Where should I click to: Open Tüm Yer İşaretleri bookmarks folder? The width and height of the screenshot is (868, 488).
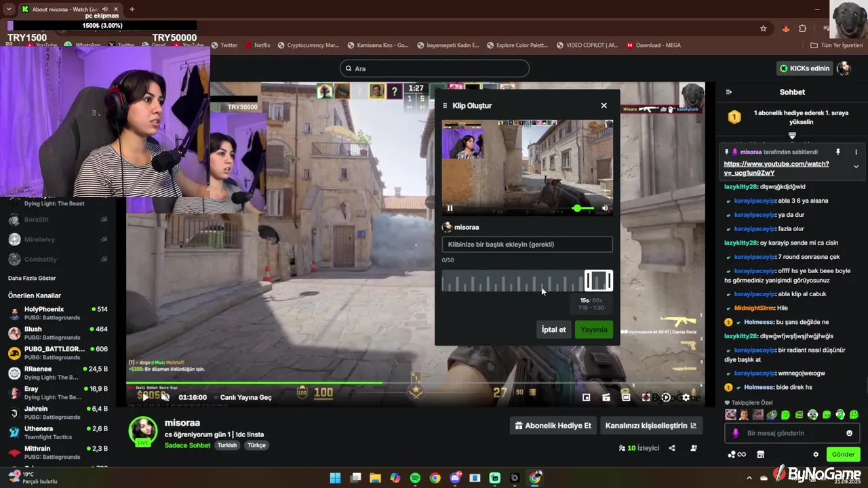pos(836,45)
